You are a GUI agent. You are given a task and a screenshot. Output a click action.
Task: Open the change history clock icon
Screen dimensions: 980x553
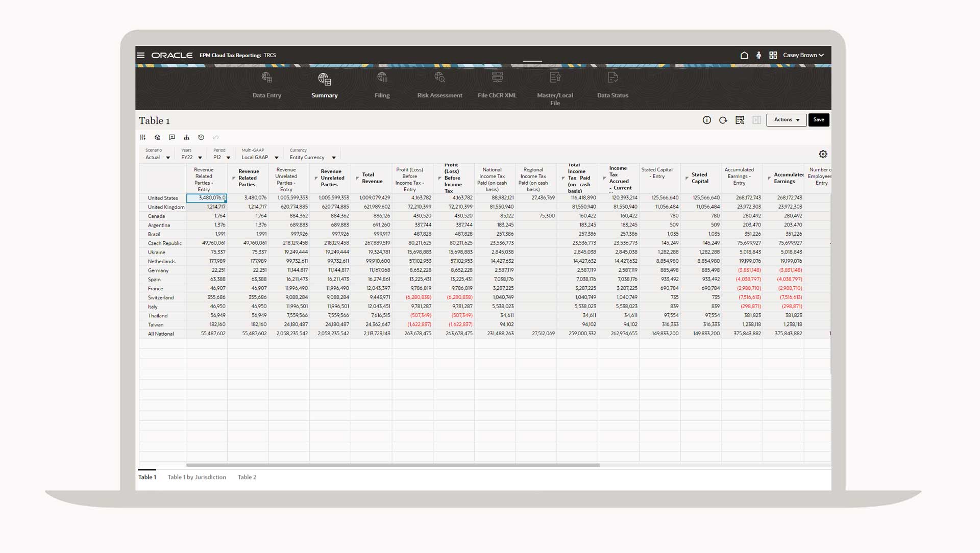coord(201,137)
